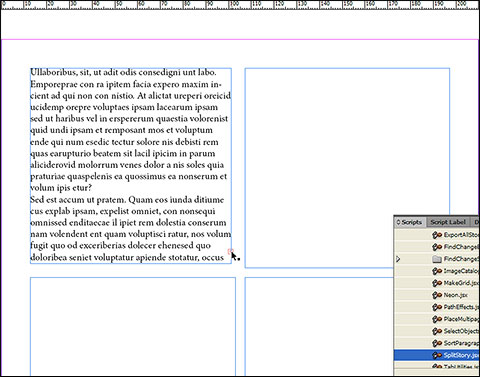
Task: Expand the FindChange folder disclosure triangle
Action: pos(398,259)
